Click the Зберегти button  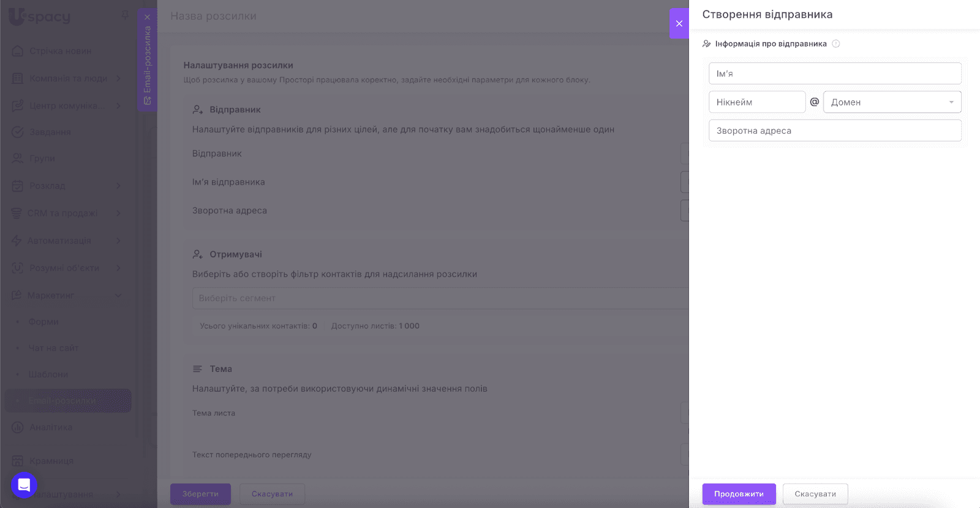(x=200, y=494)
